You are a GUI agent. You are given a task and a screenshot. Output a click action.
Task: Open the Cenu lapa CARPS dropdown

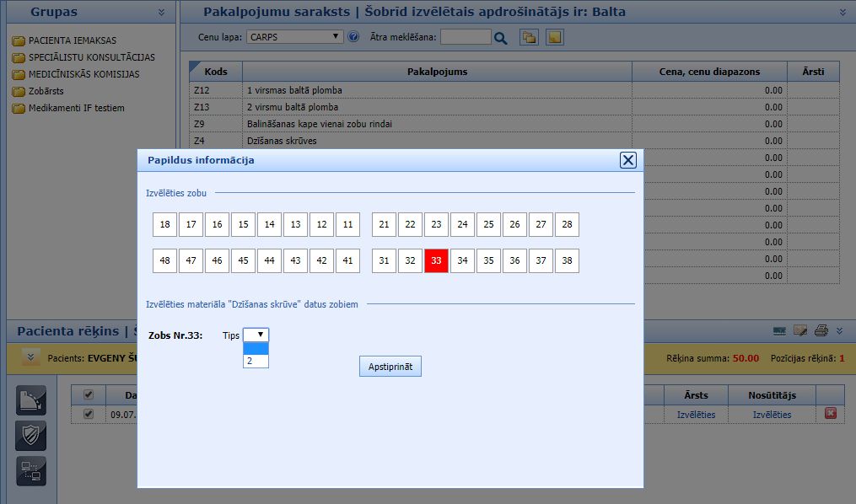(x=295, y=37)
